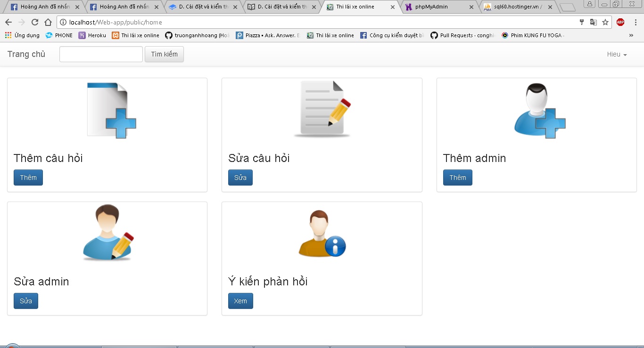Screen dimensions: 644x348
Task: Open the Trang chủ navbar link
Action: (x=26, y=54)
